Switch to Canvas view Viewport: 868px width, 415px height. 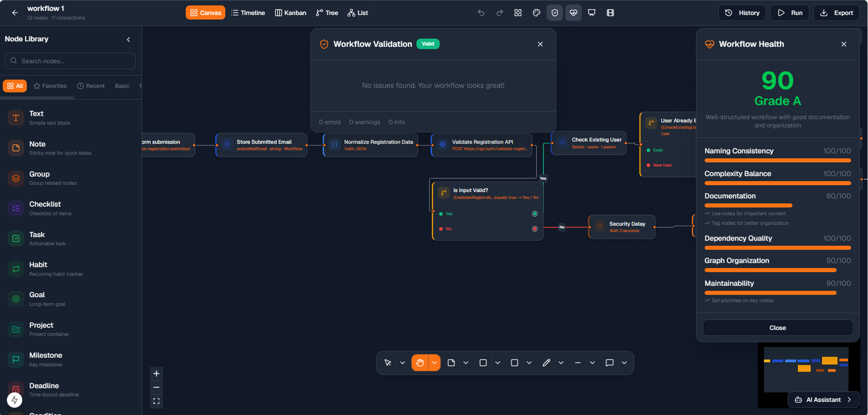click(206, 12)
